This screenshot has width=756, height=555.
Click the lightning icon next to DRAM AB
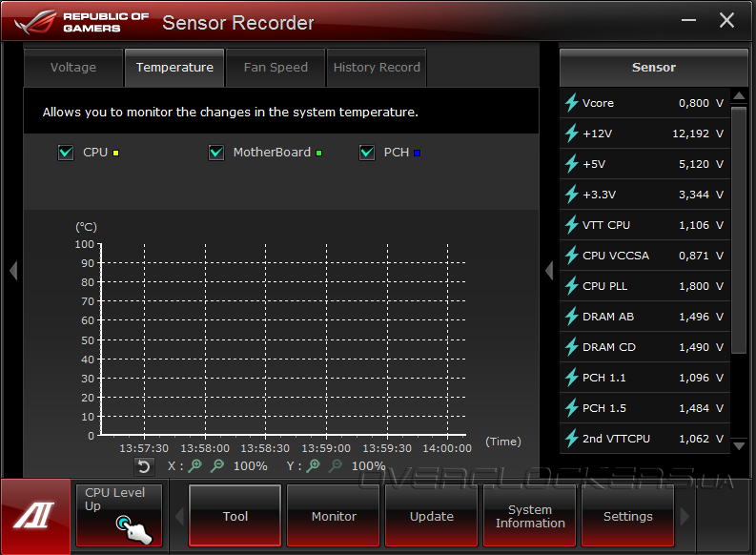[572, 317]
